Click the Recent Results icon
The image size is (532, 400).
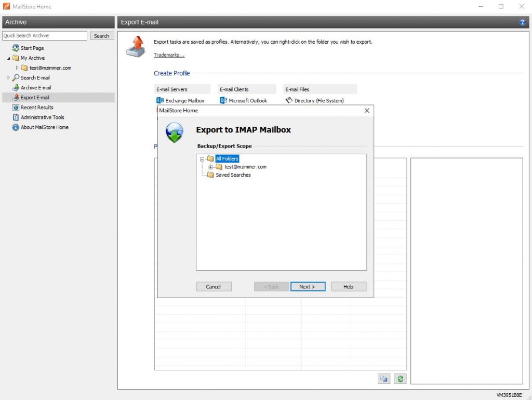(16, 108)
